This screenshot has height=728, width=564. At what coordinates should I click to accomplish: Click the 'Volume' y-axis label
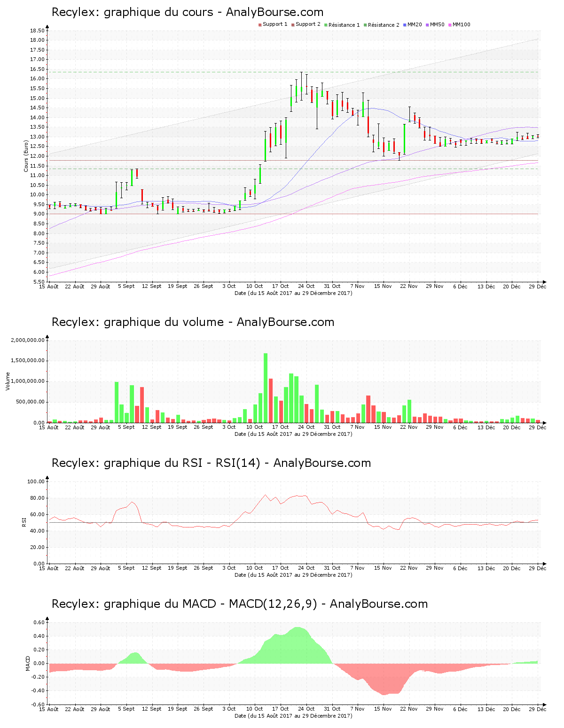pos(8,381)
